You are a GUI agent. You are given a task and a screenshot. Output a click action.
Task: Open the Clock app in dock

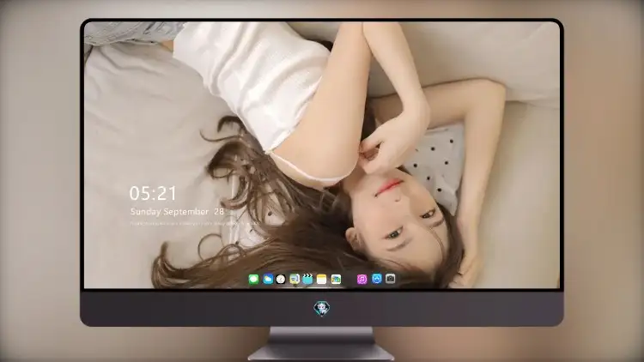point(281,279)
